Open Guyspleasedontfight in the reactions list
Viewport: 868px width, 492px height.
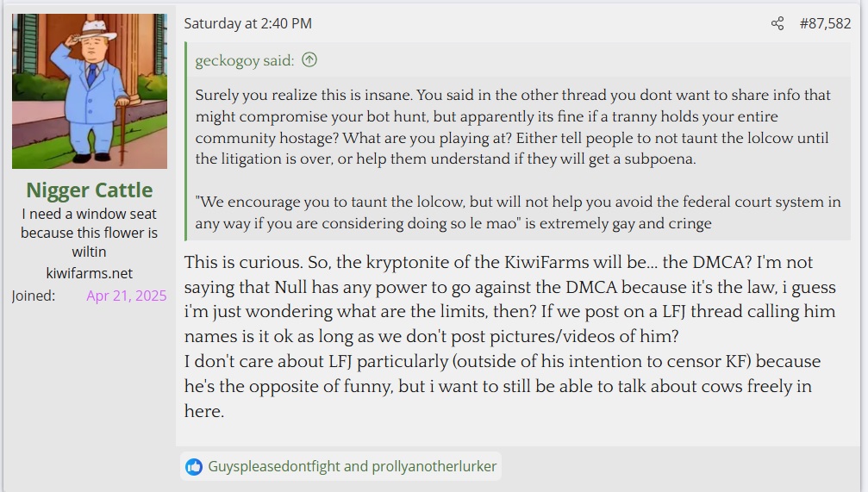coord(274,466)
